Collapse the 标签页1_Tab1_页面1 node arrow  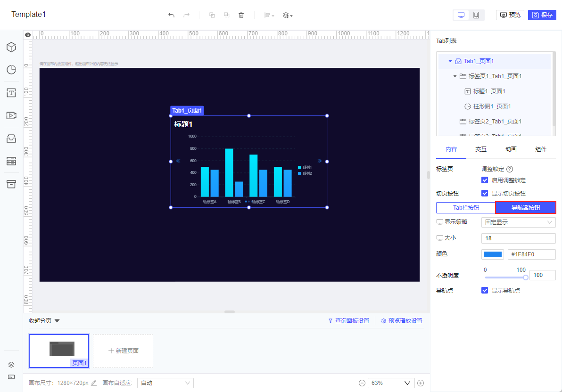(455, 76)
